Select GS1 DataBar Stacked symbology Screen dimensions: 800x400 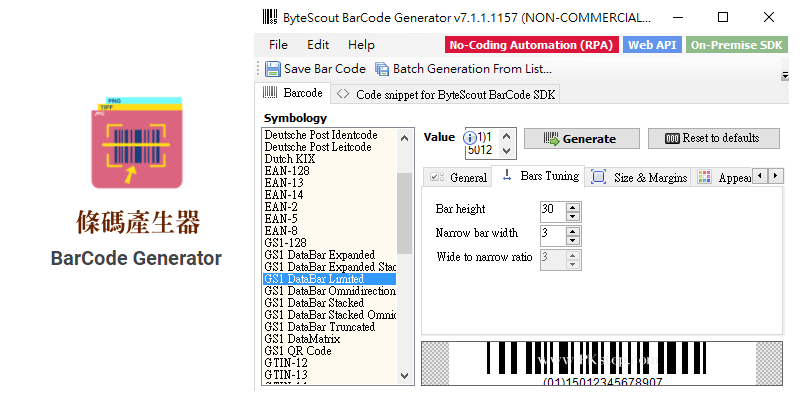(330, 303)
